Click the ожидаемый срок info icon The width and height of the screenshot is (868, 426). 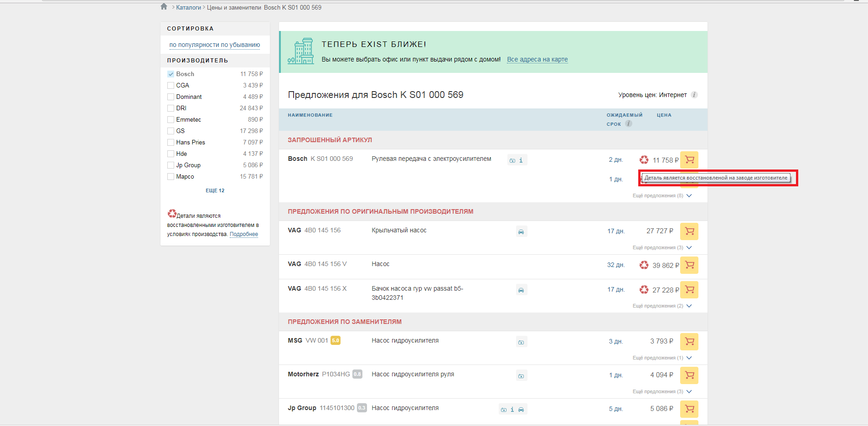(x=628, y=123)
